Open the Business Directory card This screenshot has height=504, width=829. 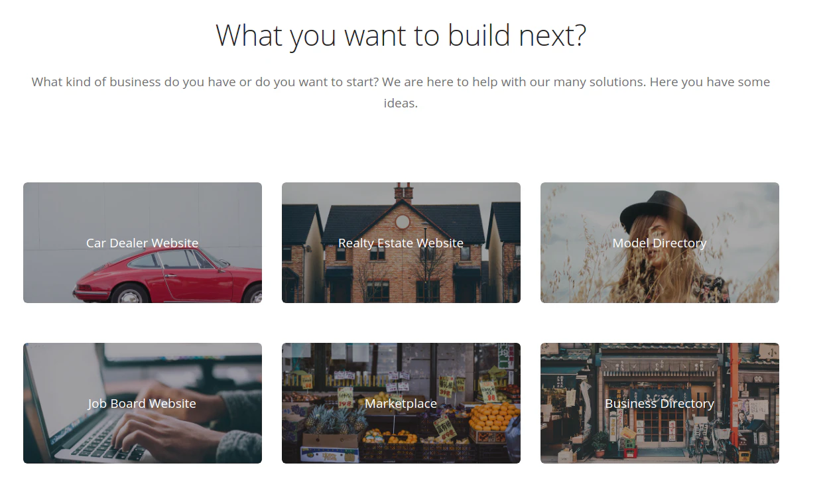[660, 403]
